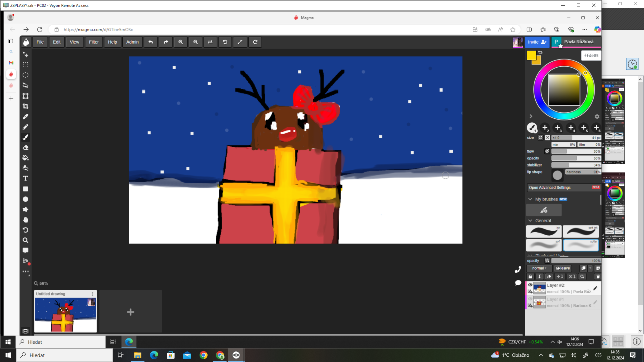Click the Invite button
Viewport: 644px width, 362px height.
point(537,42)
